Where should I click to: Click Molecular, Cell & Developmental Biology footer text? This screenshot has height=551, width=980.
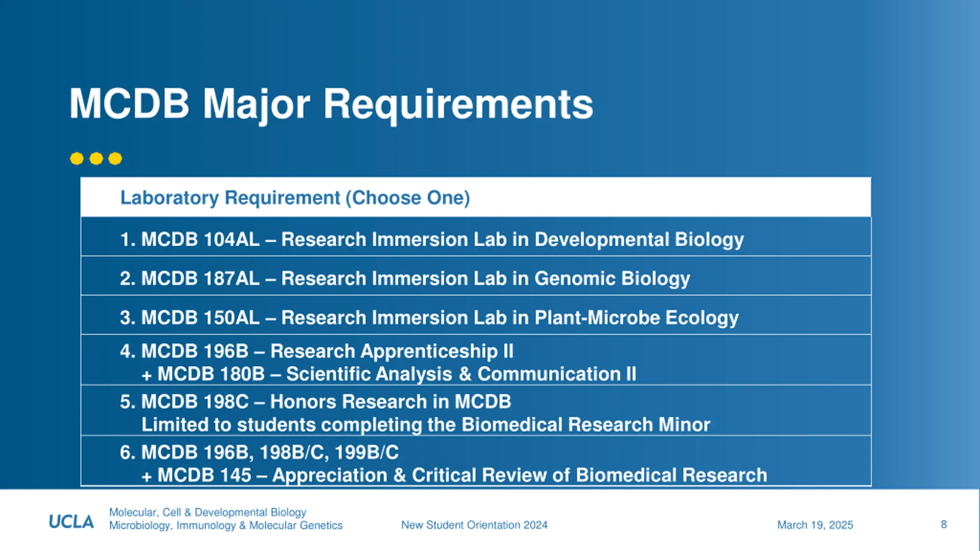(208, 512)
